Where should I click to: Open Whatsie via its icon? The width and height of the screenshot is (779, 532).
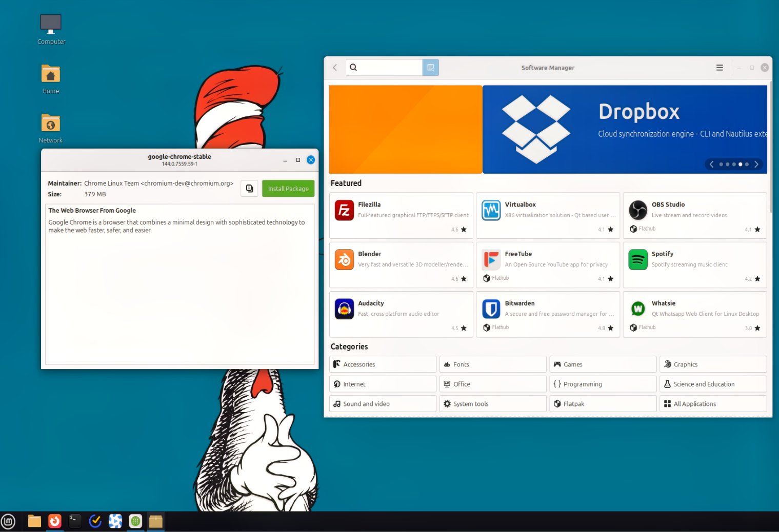pos(637,309)
